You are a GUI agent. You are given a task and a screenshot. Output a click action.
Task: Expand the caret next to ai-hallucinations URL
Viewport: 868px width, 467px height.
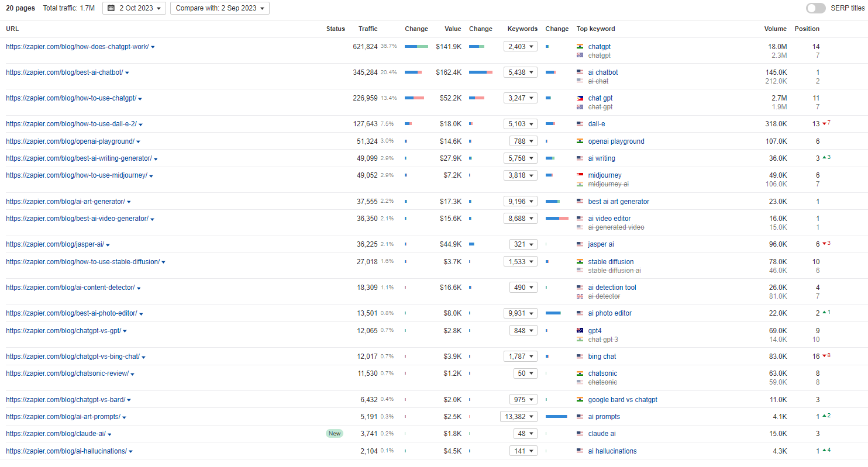coord(131,452)
